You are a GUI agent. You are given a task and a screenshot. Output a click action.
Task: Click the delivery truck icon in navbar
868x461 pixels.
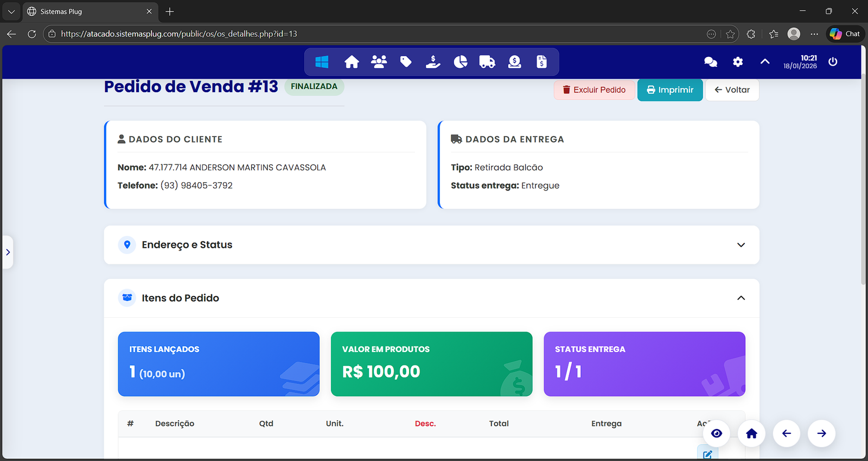(x=487, y=62)
